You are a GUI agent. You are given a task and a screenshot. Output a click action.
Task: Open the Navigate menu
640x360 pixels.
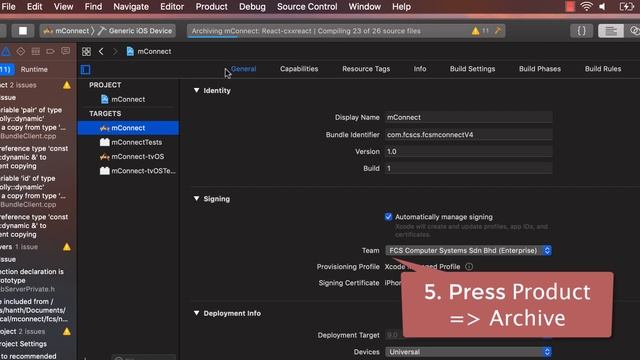[131, 7]
